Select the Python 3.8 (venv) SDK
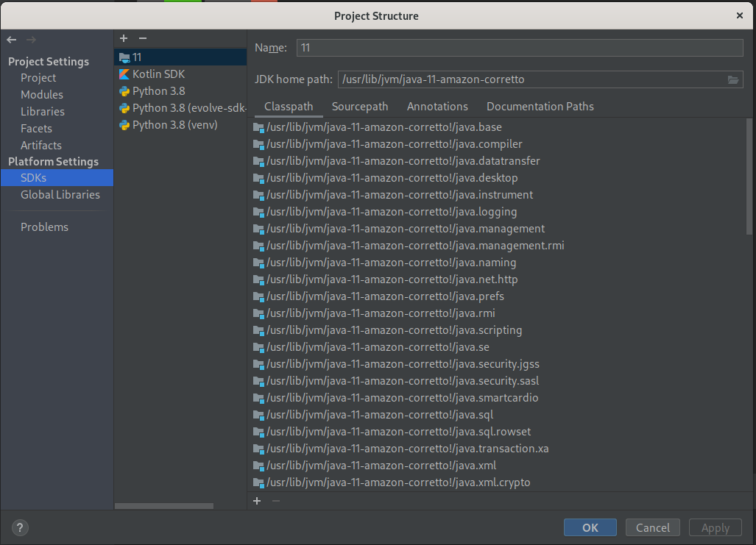 coord(174,125)
